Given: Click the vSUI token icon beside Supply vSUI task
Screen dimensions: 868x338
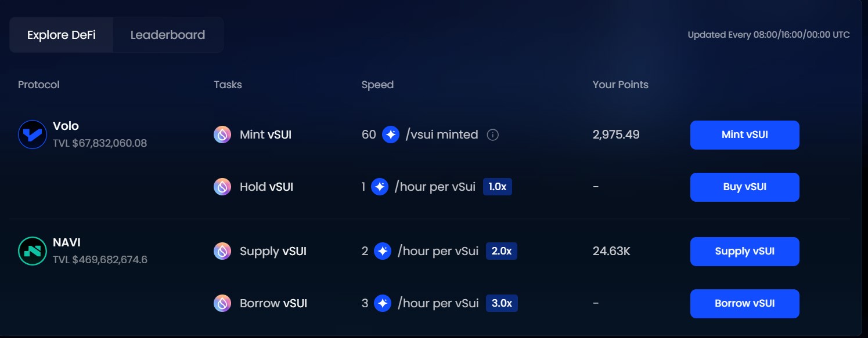Looking at the screenshot, I should click(222, 251).
